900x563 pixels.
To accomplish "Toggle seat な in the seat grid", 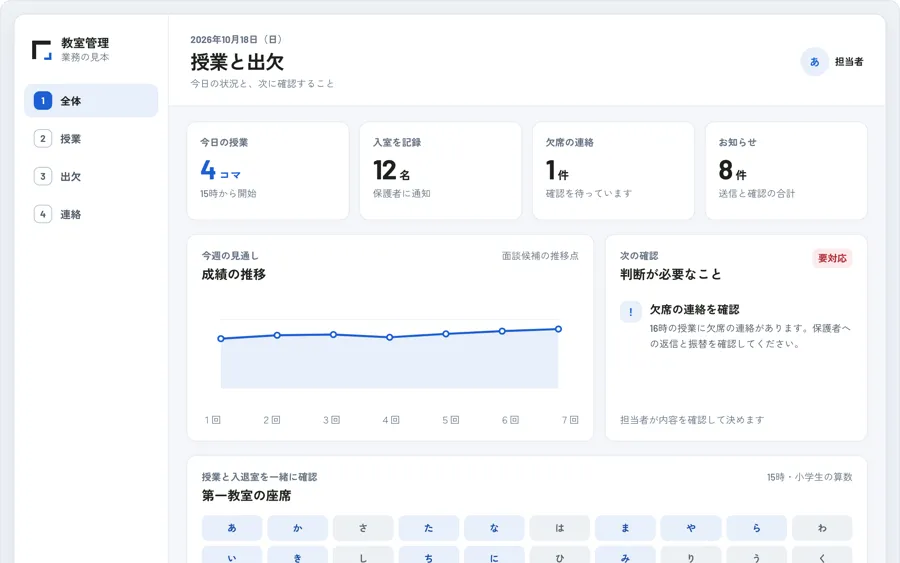I will click(494, 528).
